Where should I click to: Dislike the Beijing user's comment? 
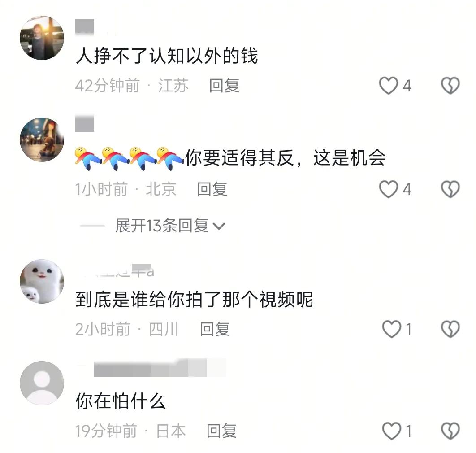click(450, 189)
